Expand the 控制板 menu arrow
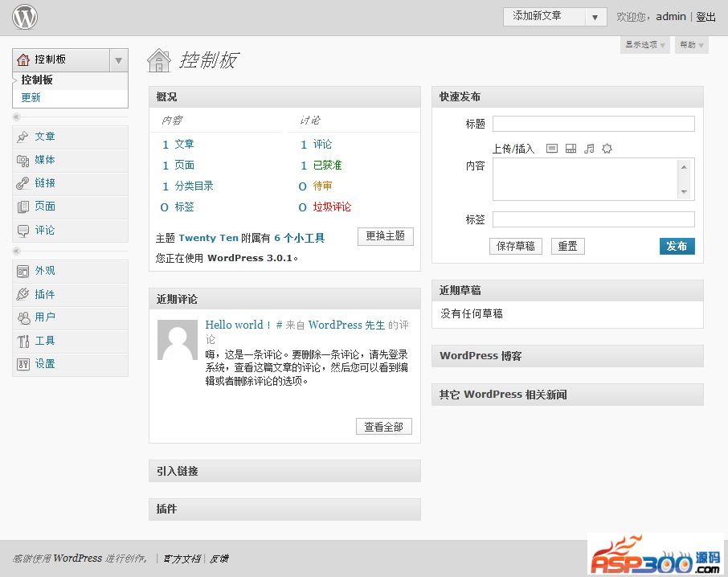 coord(118,60)
